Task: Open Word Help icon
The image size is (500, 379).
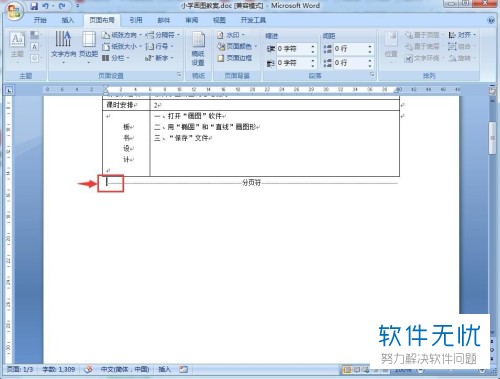Action: click(x=491, y=20)
